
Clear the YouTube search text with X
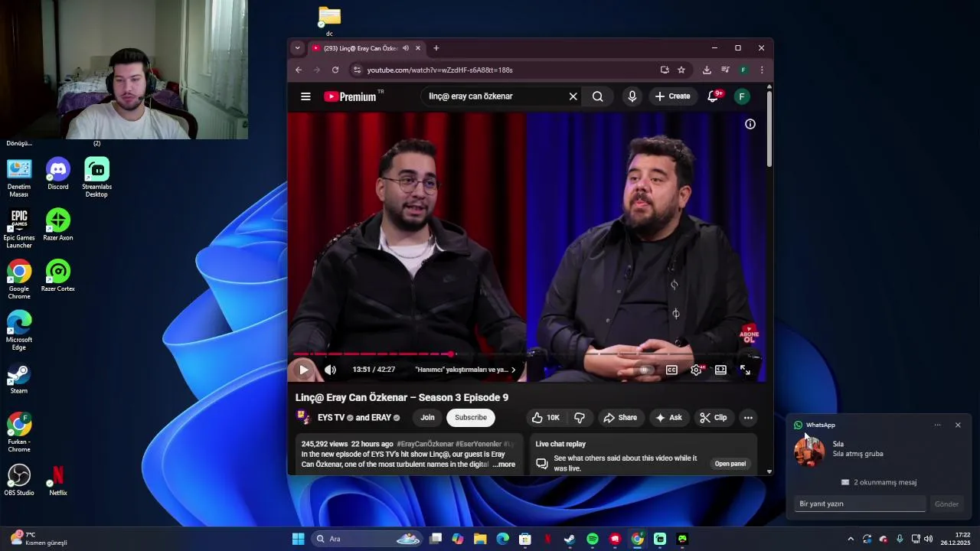pyautogui.click(x=573, y=96)
